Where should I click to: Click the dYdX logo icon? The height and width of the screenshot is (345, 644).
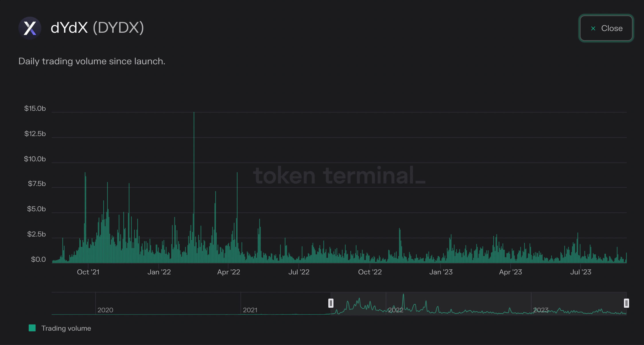tap(30, 28)
